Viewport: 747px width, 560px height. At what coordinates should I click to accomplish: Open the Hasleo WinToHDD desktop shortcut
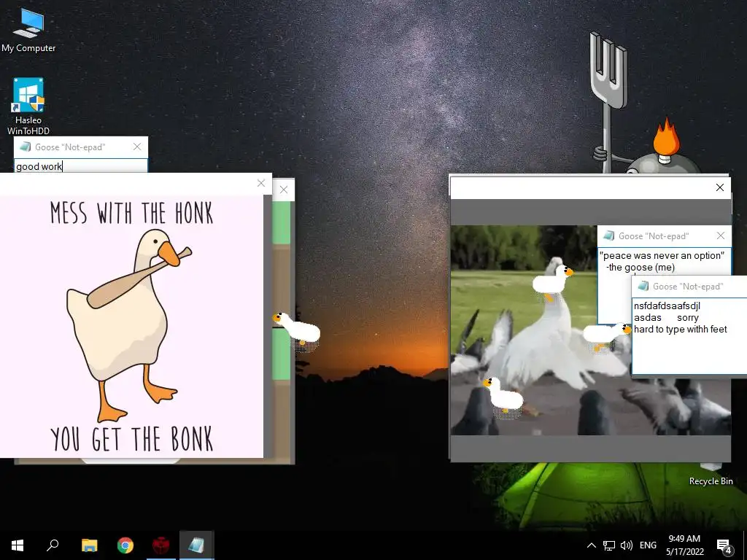(28, 106)
